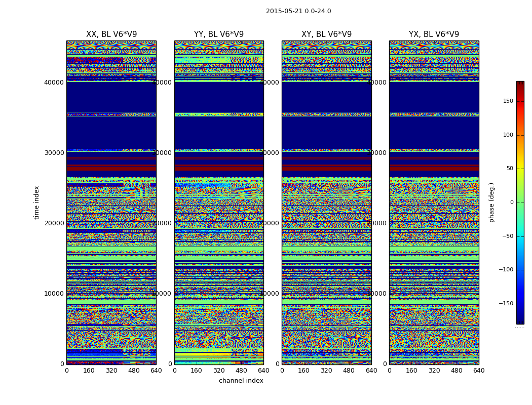The width and height of the screenshot is (532, 405).
Task: Click the 'phase (deg.)' colorbar label
Action: (x=491, y=202)
